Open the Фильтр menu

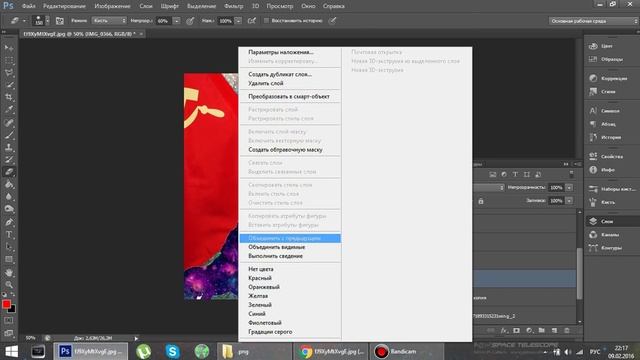233,6
